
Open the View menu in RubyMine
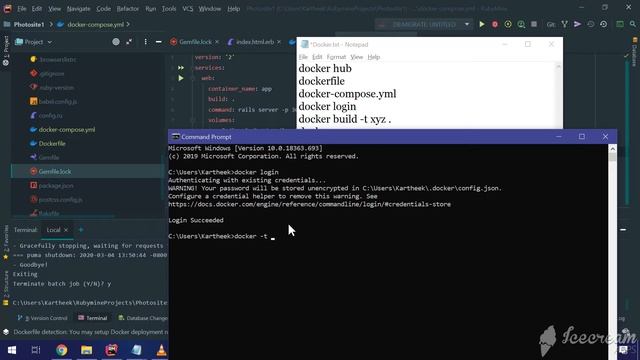pyautogui.click(x=54, y=9)
